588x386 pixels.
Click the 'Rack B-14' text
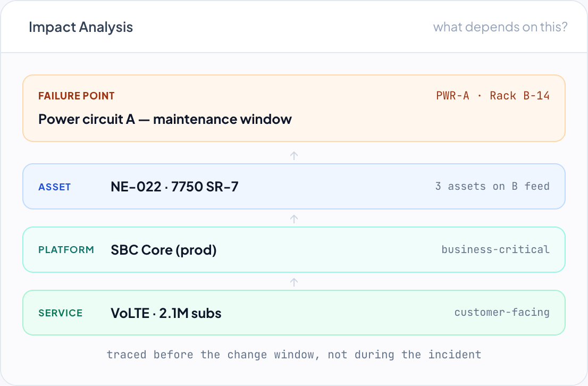coord(520,96)
